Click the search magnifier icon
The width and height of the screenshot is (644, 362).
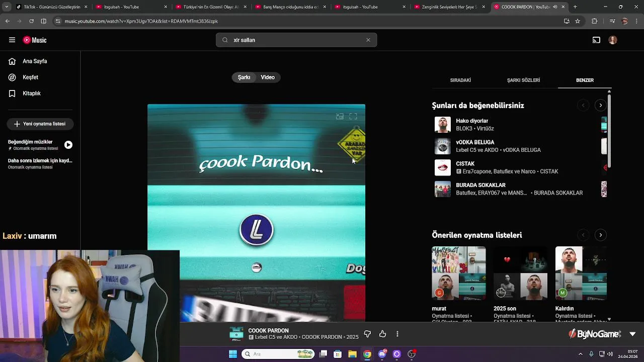(225, 40)
